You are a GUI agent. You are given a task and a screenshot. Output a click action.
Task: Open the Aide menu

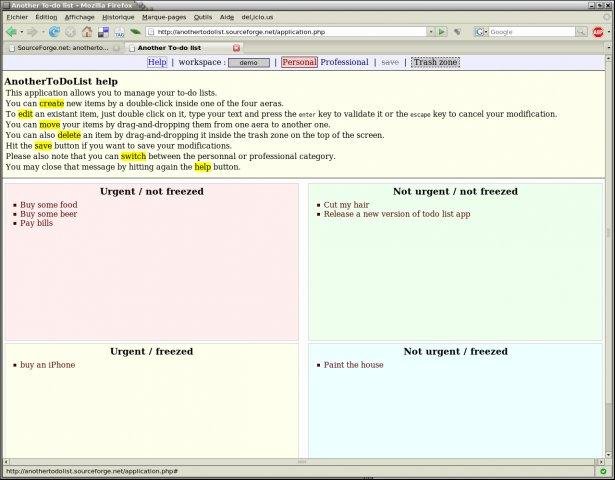[227, 17]
